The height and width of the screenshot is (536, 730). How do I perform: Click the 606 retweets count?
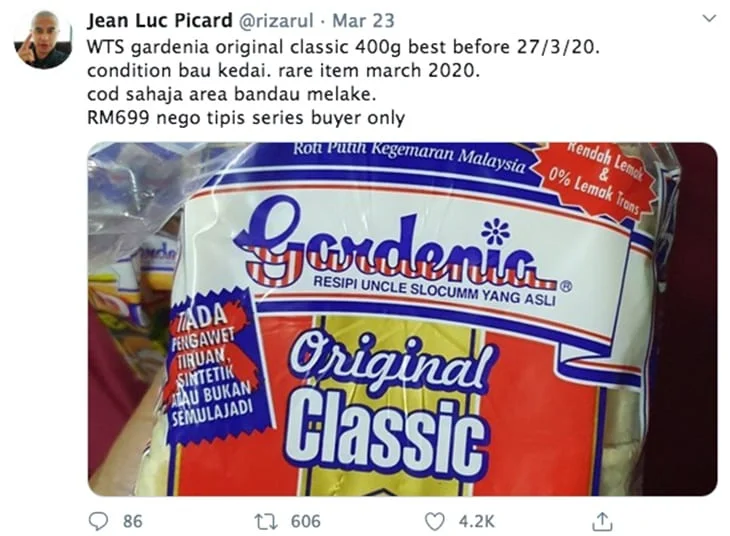click(x=306, y=521)
